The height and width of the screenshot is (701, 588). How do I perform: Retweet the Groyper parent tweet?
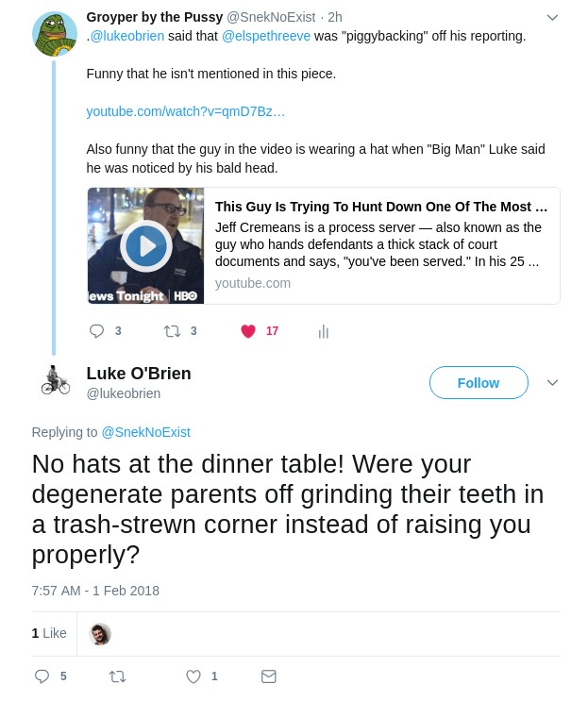(172, 331)
